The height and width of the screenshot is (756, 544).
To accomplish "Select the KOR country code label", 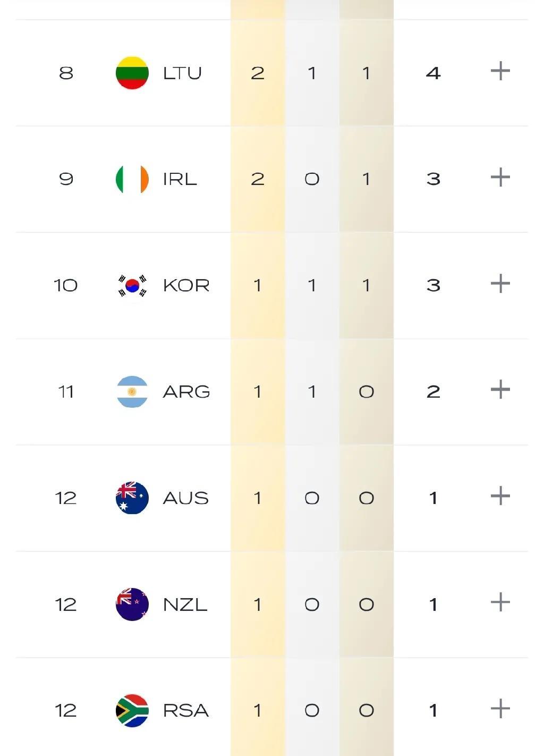I will pos(186,285).
